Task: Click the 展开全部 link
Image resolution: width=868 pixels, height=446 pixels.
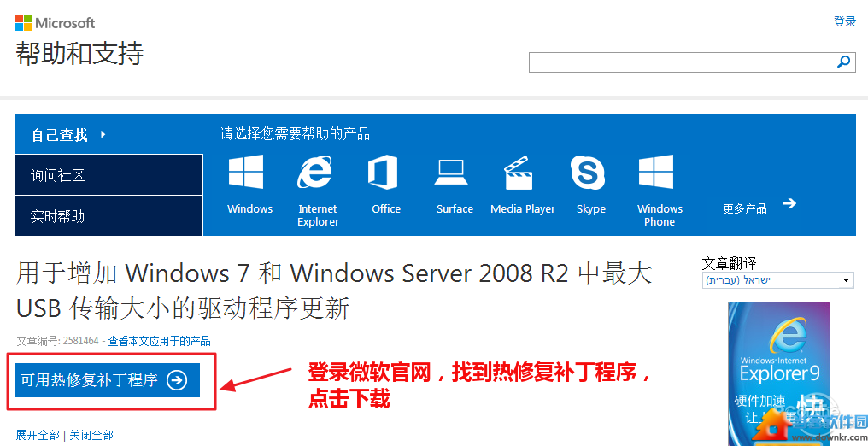Action: coord(38,435)
